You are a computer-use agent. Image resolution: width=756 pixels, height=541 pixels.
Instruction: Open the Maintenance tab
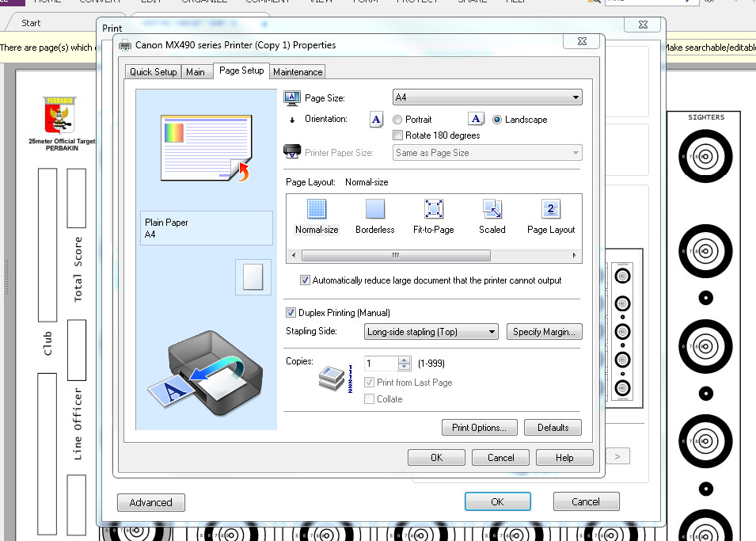click(298, 72)
